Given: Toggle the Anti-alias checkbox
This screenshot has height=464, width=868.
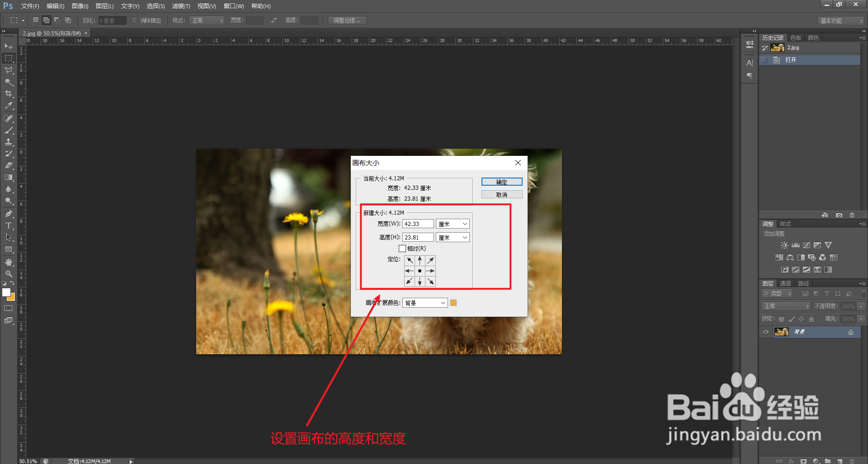Looking at the screenshot, I should [x=134, y=20].
